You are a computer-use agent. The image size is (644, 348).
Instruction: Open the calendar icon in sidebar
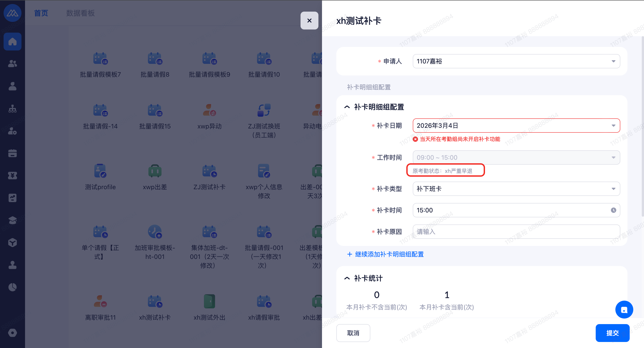point(12,153)
